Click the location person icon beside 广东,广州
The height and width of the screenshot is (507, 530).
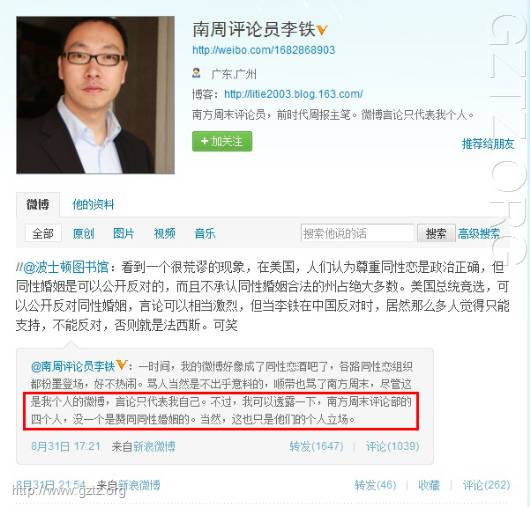pos(196,73)
